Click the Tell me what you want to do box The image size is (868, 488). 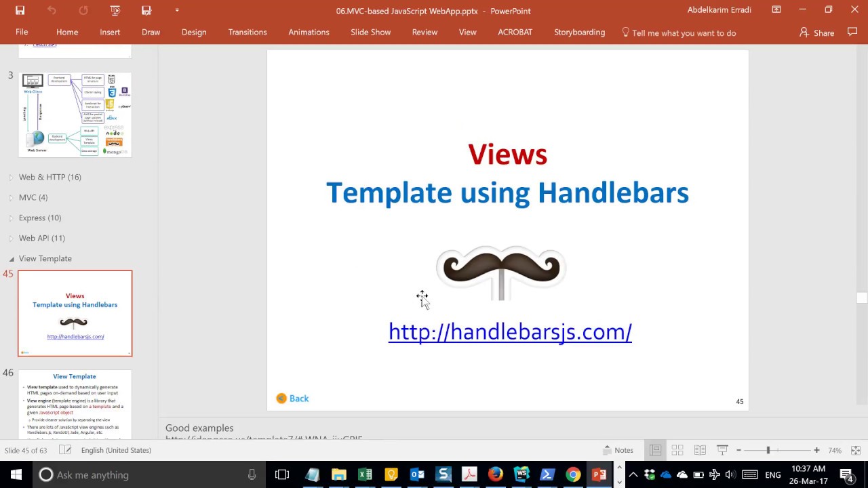coord(678,33)
